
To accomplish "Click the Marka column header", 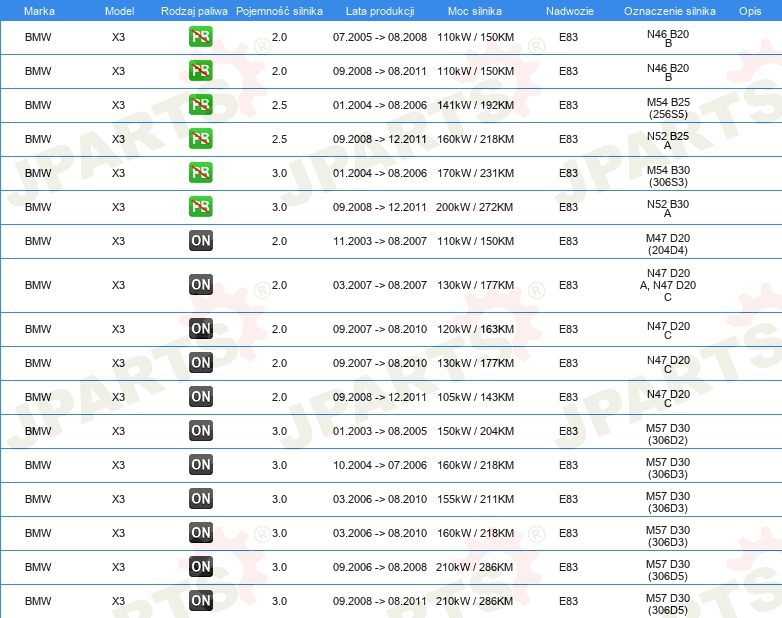I will pyautogui.click(x=39, y=11).
